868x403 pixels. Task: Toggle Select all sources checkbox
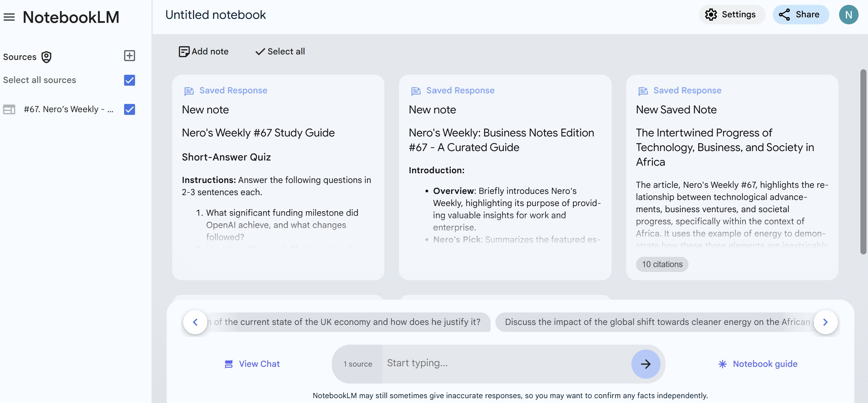coord(129,80)
